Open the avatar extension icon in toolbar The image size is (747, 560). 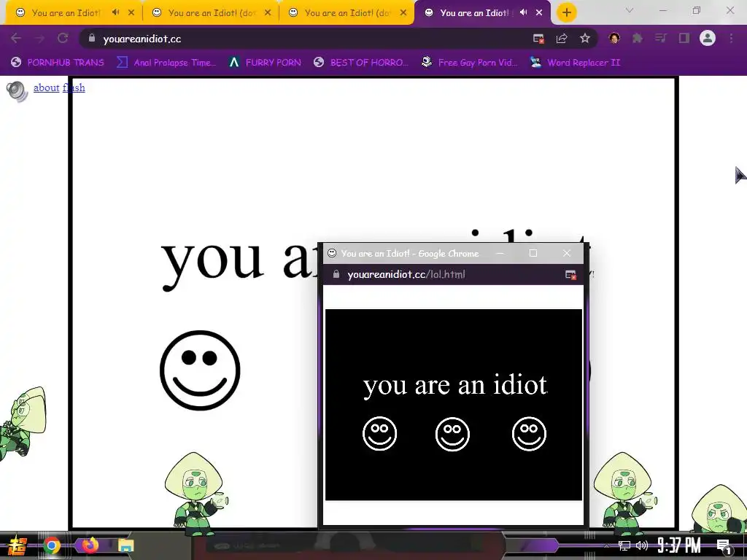coord(614,38)
